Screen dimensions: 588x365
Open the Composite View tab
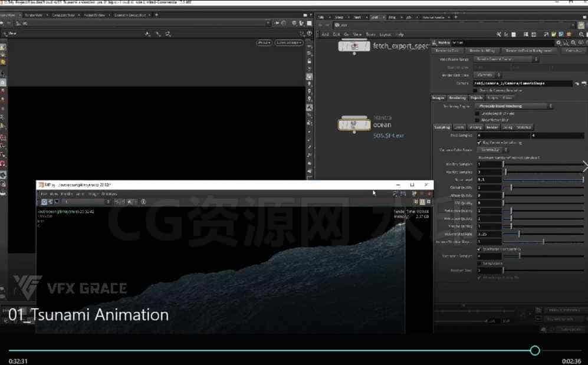[x=63, y=15]
